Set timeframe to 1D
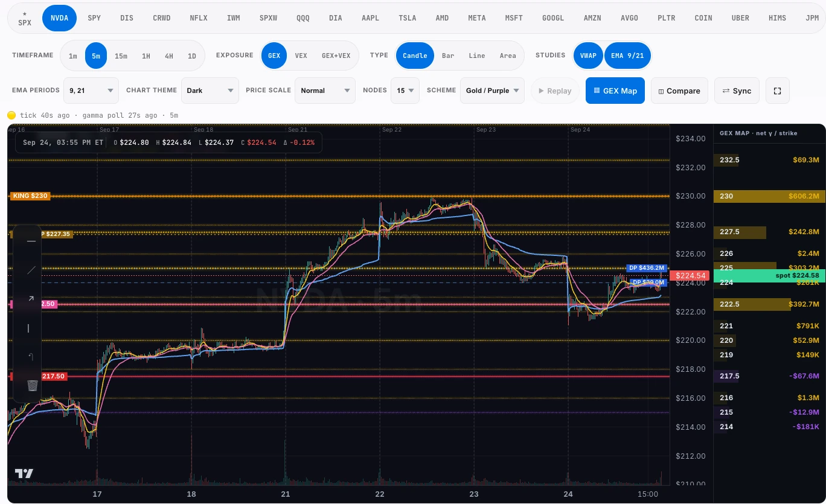Image resolution: width=826 pixels, height=504 pixels. click(191, 56)
